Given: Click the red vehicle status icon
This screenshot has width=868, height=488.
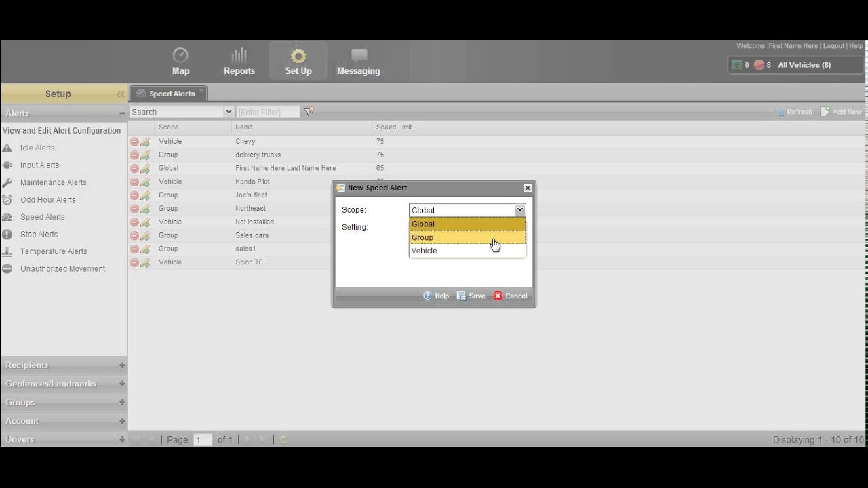Looking at the screenshot, I should 759,65.
